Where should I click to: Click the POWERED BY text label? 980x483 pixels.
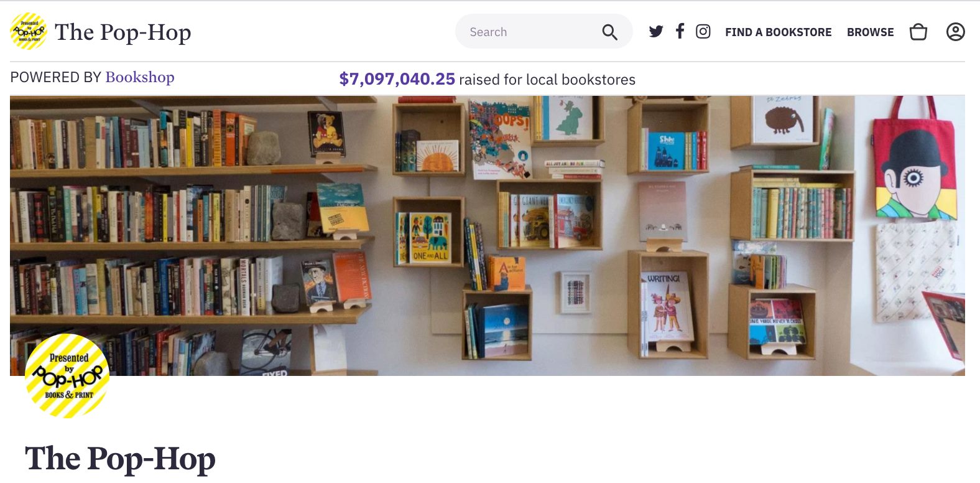click(56, 77)
